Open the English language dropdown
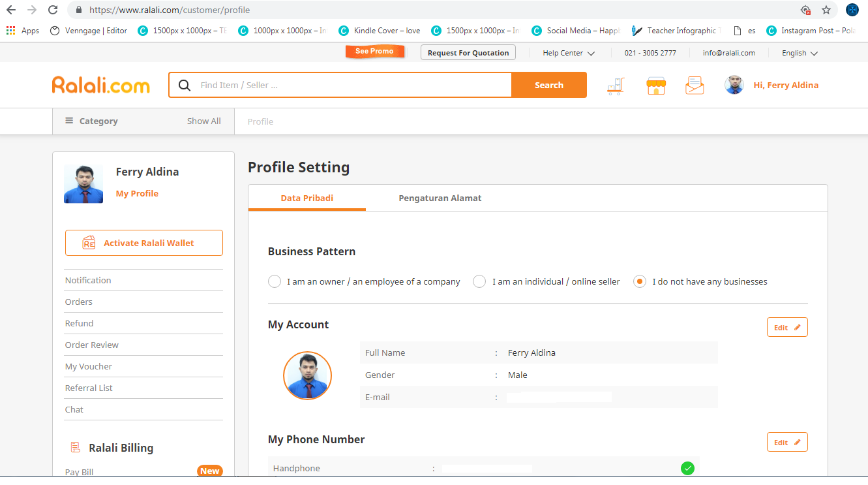Image resolution: width=868 pixels, height=485 pixels. pos(800,53)
